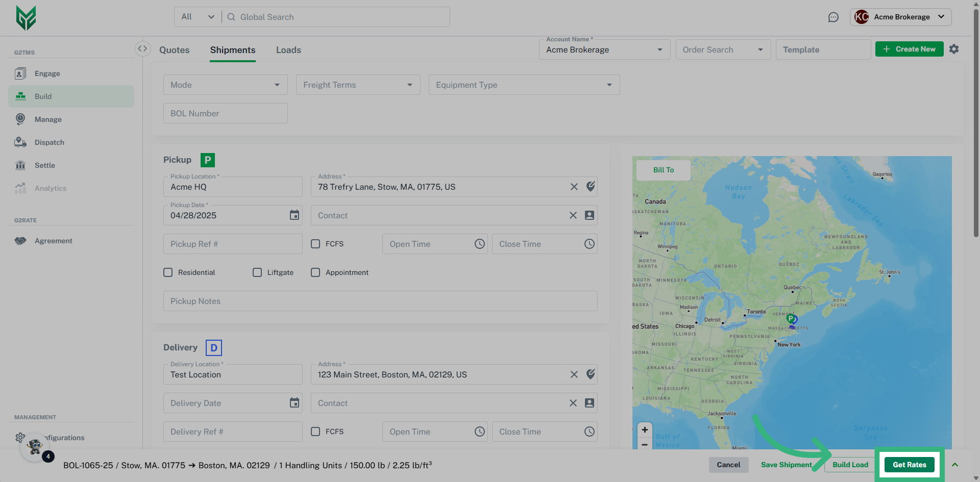The width and height of the screenshot is (980, 482).
Task: Click the delivery address validation icon
Action: pos(591,374)
